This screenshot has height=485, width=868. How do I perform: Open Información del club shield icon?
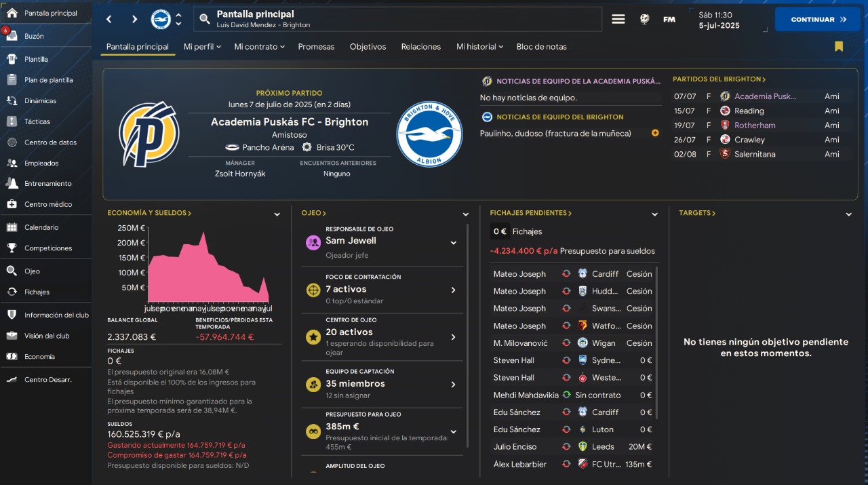click(x=12, y=315)
